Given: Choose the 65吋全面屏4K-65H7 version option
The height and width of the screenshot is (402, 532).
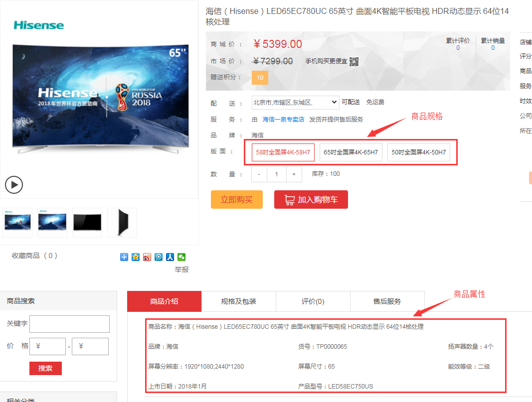Looking at the screenshot, I should [351, 152].
